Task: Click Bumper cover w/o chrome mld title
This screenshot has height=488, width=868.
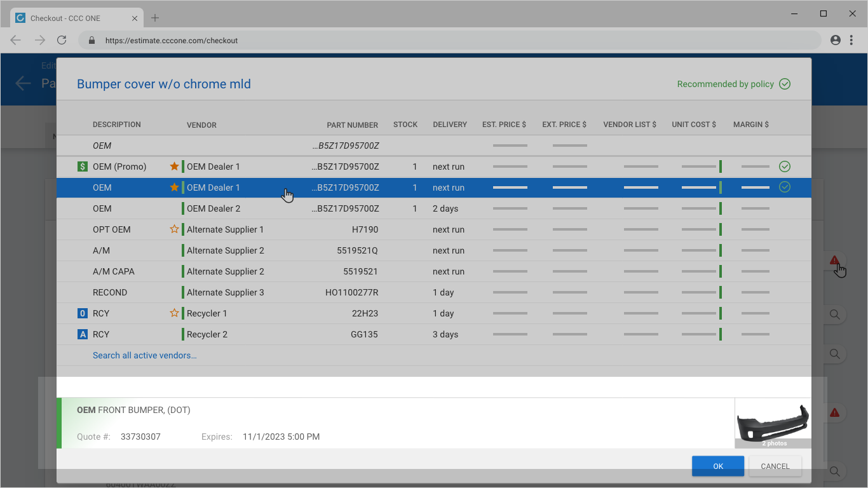Action: (x=164, y=84)
